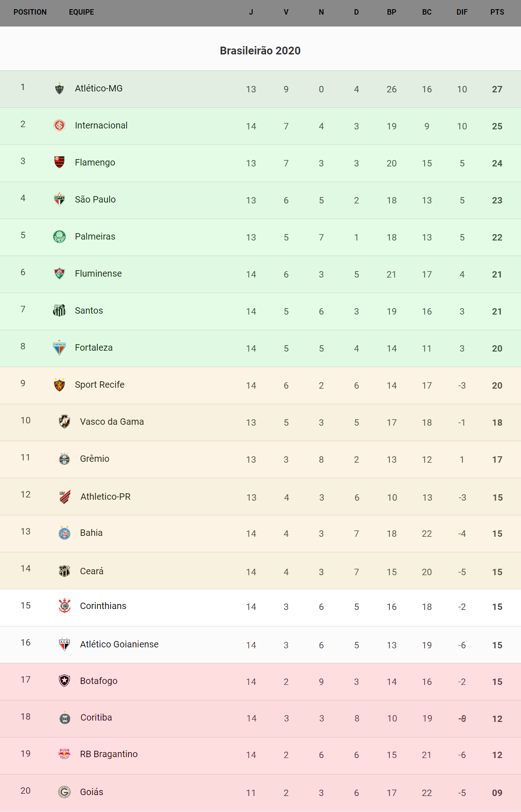Click the Fortaleza team crest
Viewport: 521px width, 812px height.
pos(59,348)
